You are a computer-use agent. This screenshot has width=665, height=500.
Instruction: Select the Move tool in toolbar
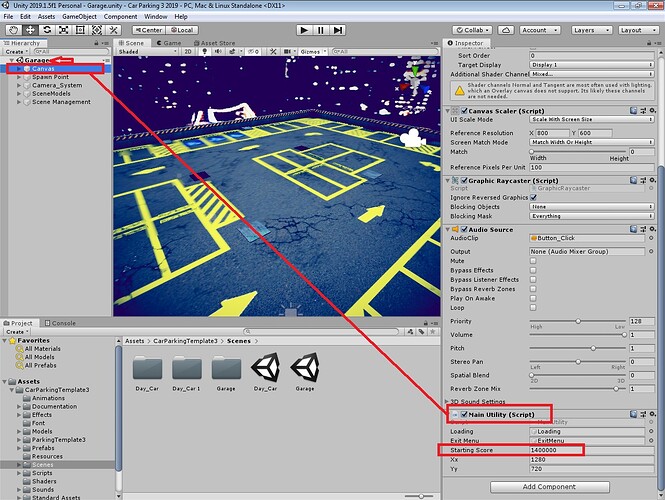[x=30, y=30]
